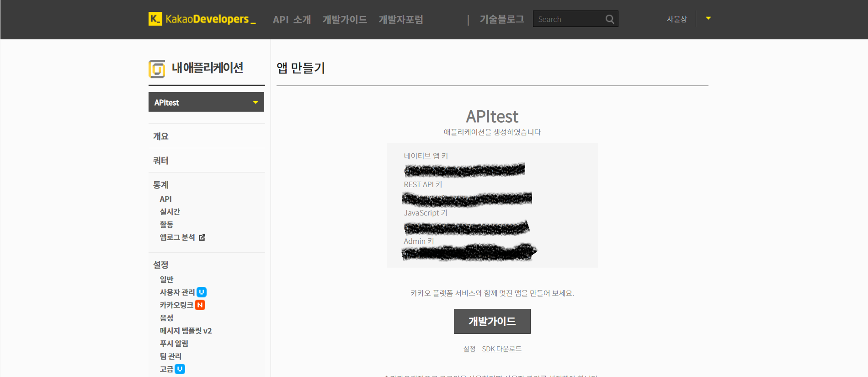Click the blue U badge next to 사용자 관리
The width and height of the screenshot is (868, 377).
pos(202,292)
